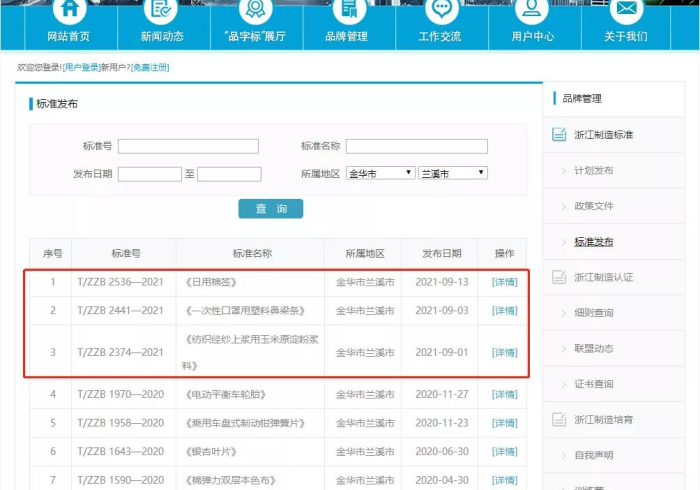The width and height of the screenshot is (700, 490).
Task: Click the 发布日期 start date field
Action: [x=149, y=174]
